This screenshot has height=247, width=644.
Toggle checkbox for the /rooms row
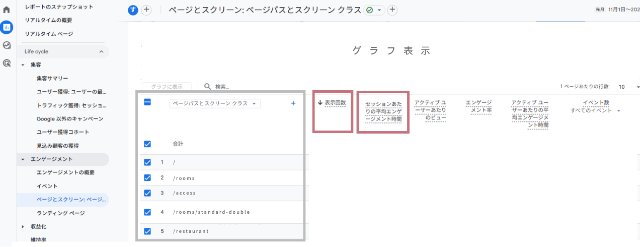point(147,178)
